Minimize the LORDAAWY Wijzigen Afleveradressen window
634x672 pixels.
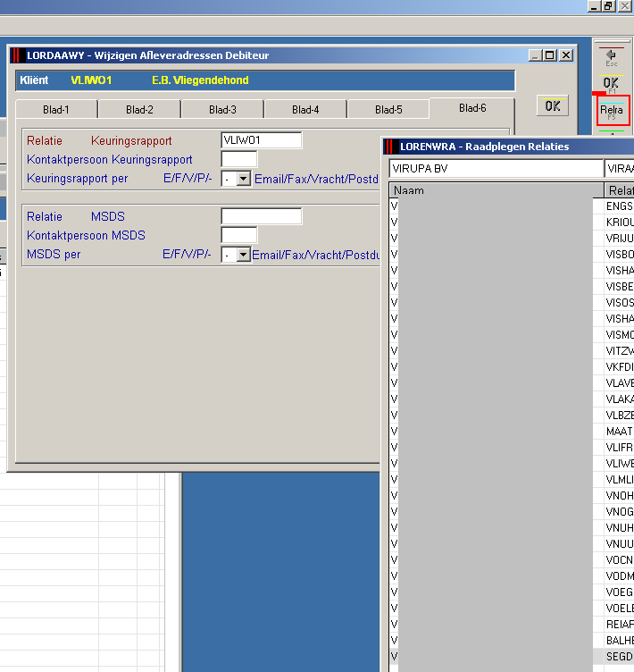[535, 55]
